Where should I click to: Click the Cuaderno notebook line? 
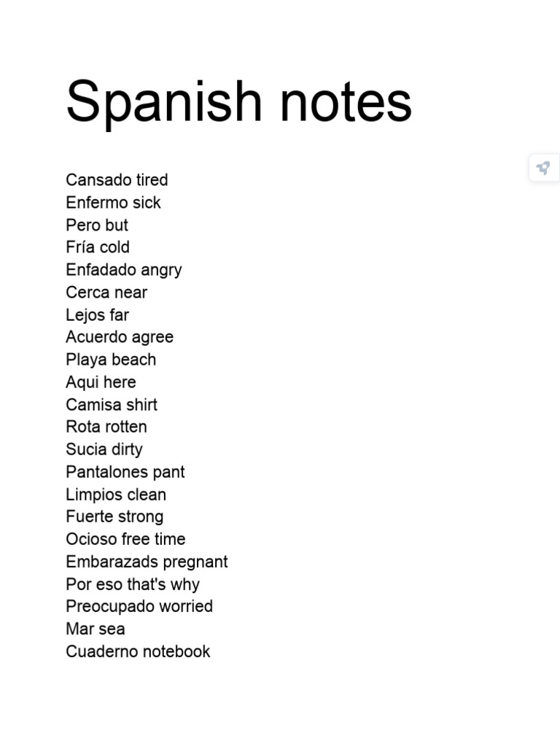(138, 651)
